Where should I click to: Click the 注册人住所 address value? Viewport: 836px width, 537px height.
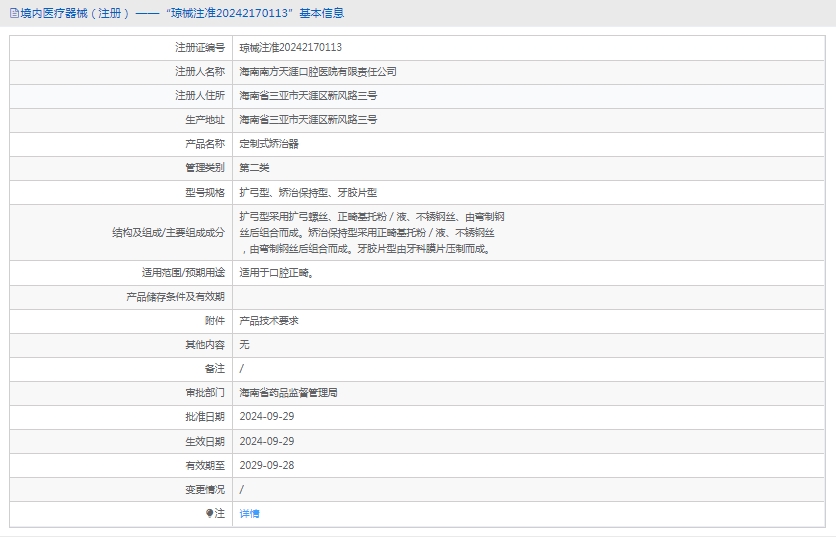308,96
